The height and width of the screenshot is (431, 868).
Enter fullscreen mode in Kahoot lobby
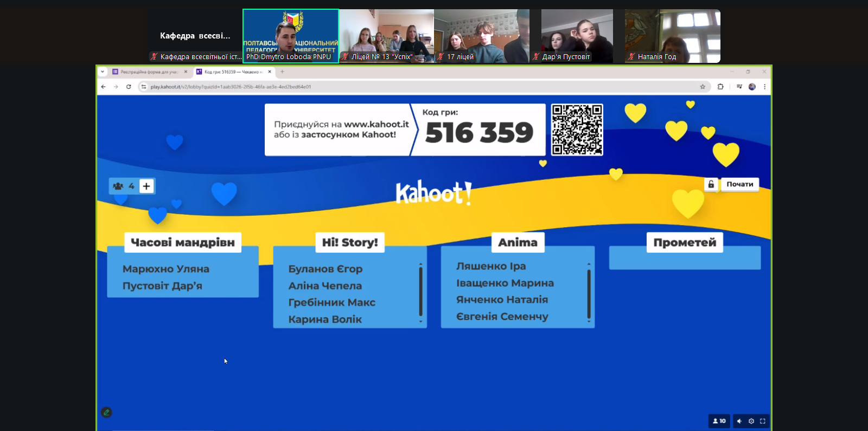[763, 421]
